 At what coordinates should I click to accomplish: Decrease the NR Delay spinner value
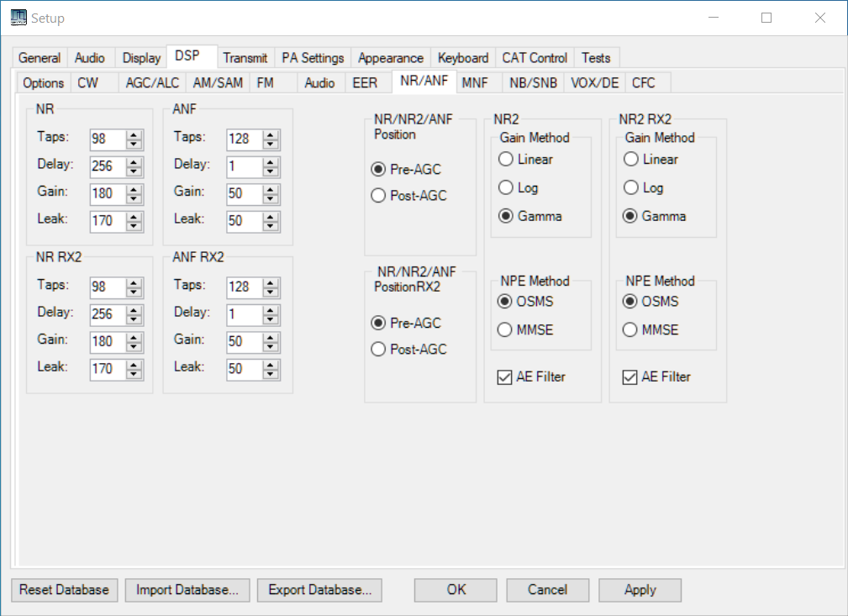[134, 171]
